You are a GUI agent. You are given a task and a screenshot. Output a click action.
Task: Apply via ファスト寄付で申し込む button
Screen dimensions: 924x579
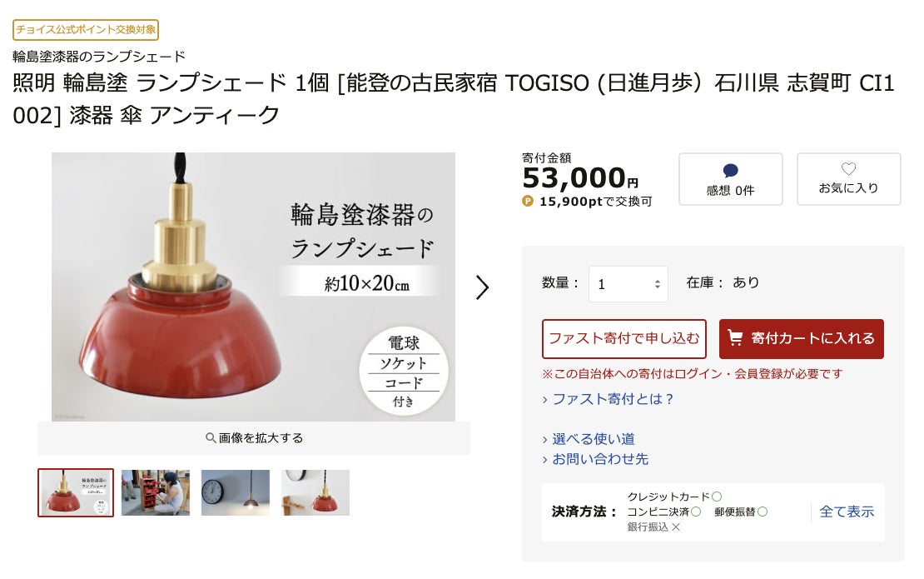pyautogui.click(x=624, y=339)
